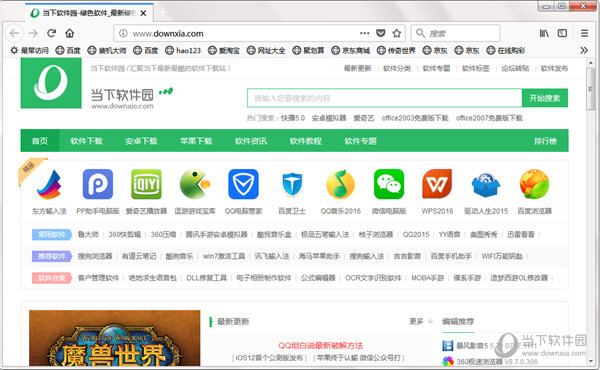
Task: Select 软件教程 in green navigation bar
Action: point(305,141)
